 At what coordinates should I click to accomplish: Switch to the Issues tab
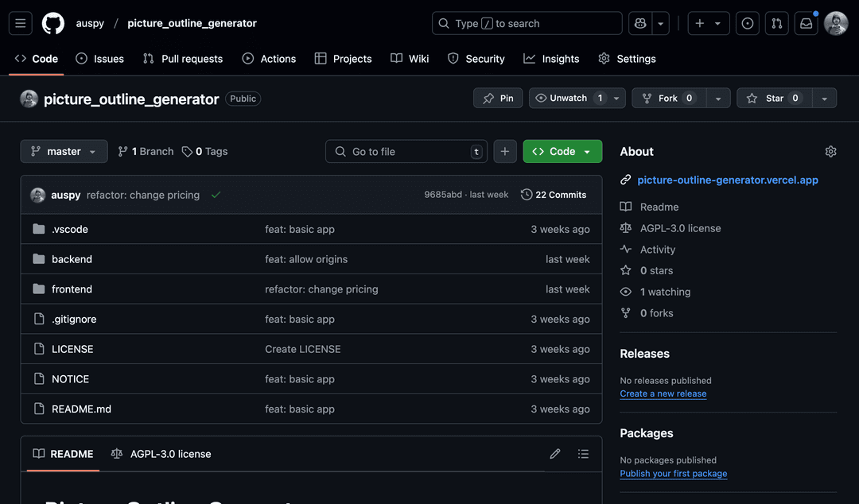pos(99,59)
